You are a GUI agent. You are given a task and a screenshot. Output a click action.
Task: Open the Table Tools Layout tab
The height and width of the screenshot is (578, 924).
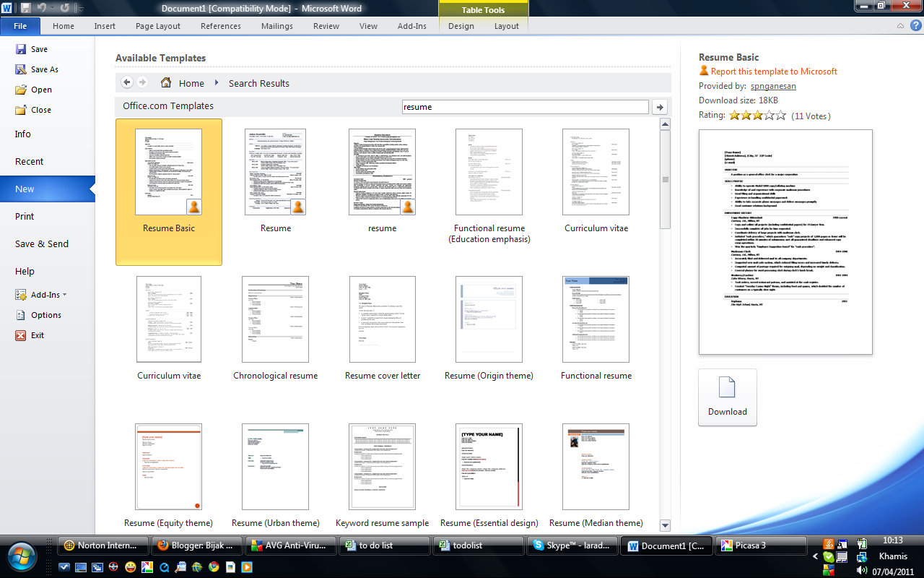(x=507, y=26)
